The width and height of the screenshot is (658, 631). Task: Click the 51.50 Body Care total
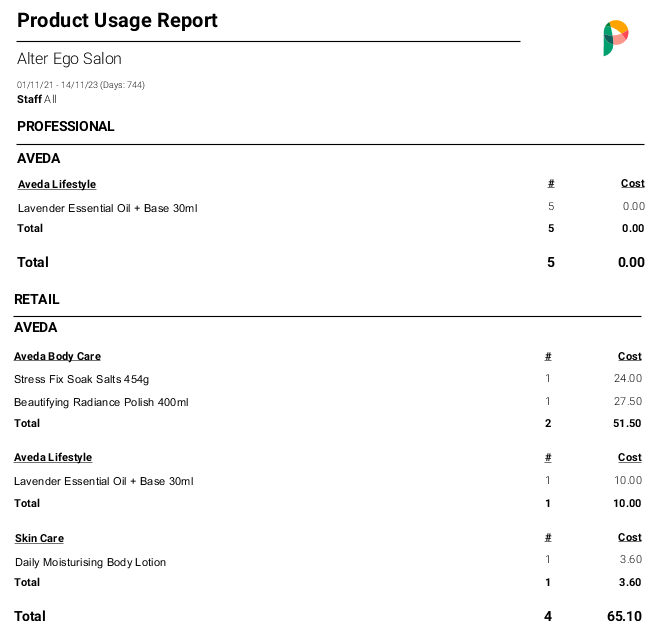tap(629, 423)
